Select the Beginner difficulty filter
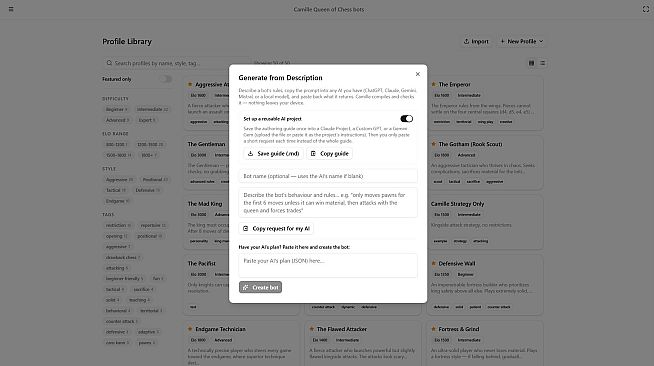The height and width of the screenshot is (366, 654). pos(116,109)
